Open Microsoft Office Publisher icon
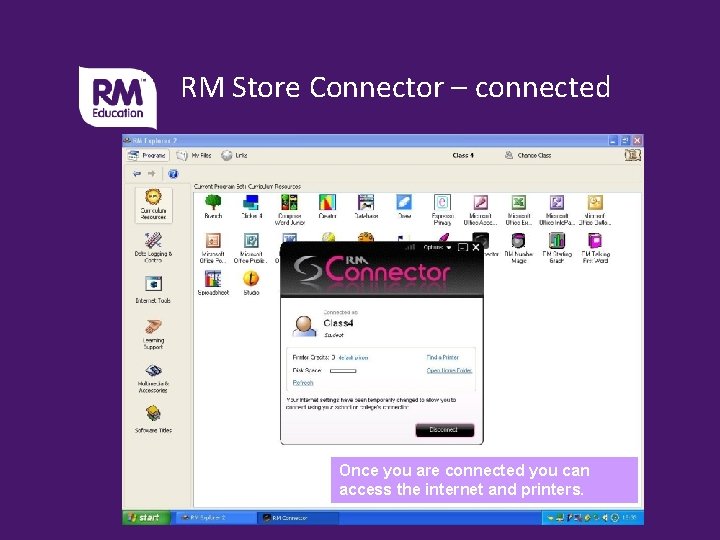The image size is (720, 540). tap(251, 248)
